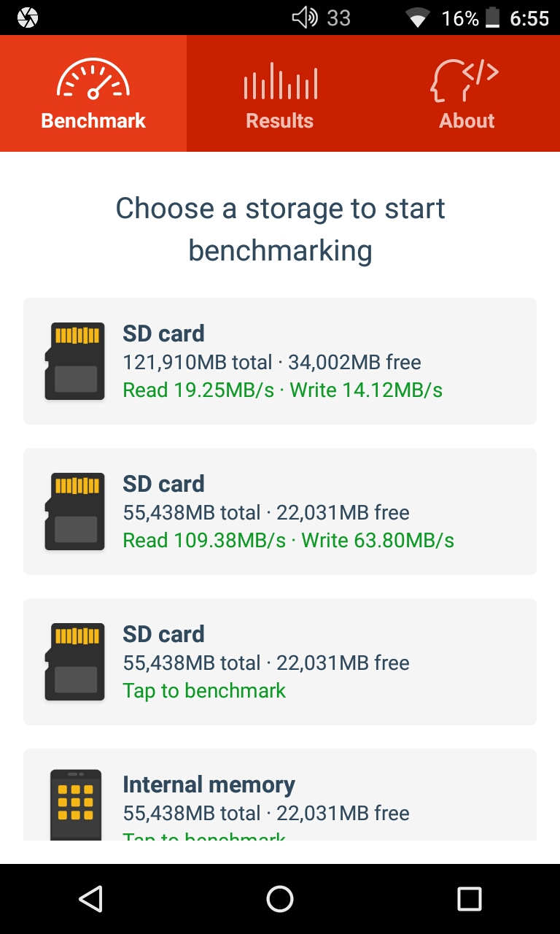This screenshot has height=934, width=560.
Task: Tap the 121,910MB SD card icon
Action: [74, 361]
